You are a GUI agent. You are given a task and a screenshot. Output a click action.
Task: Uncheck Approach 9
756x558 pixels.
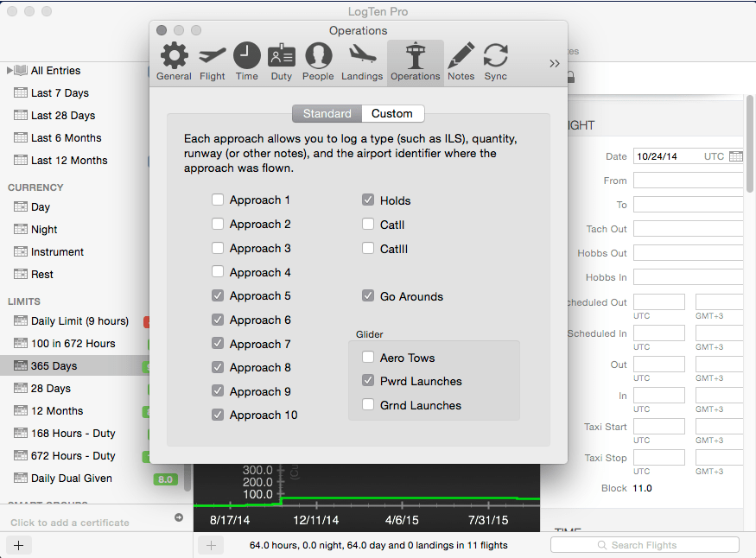218,390
